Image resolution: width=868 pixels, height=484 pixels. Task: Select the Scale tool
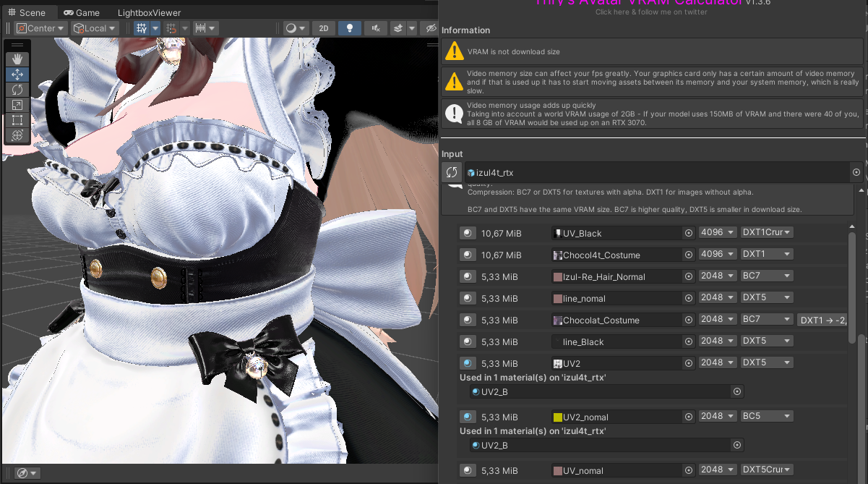17,105
